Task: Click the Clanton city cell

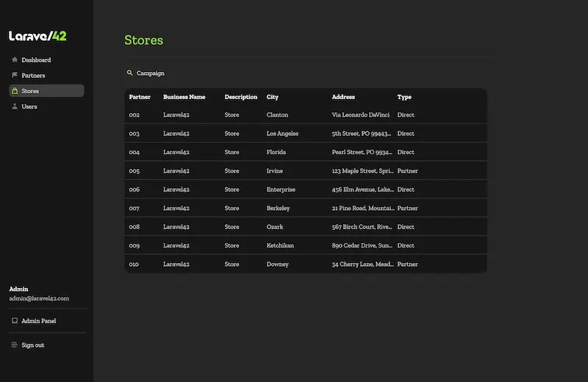Action: click(277, 115)
